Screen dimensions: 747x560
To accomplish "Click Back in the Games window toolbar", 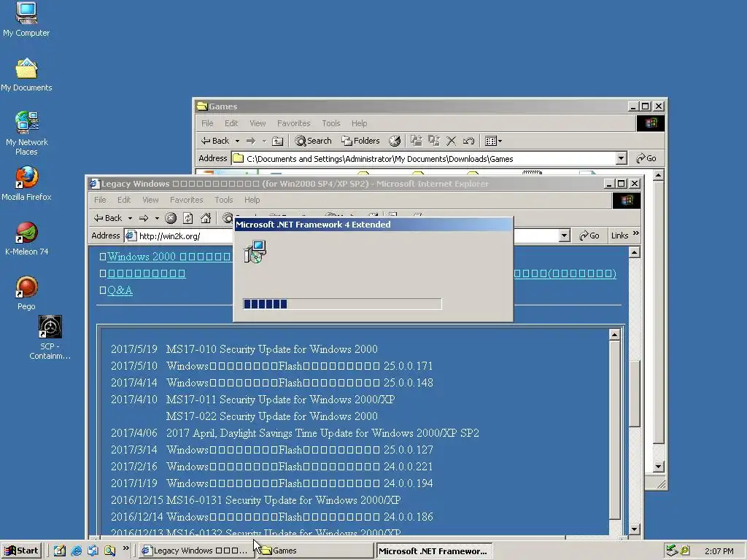I will click(x=215, y=141).
